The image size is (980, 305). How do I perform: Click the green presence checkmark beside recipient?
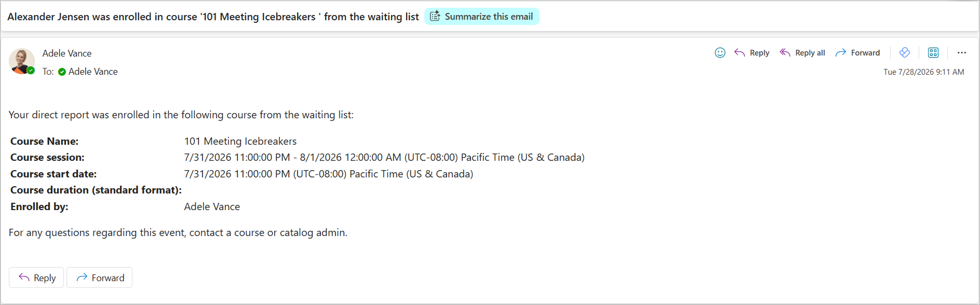pyautogui.click(x=62, y=72)
